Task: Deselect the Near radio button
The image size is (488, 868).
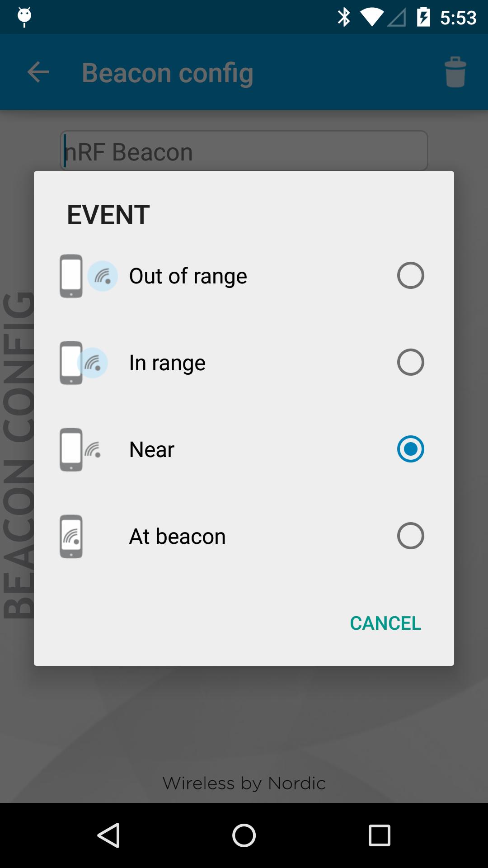Action: 410,449
